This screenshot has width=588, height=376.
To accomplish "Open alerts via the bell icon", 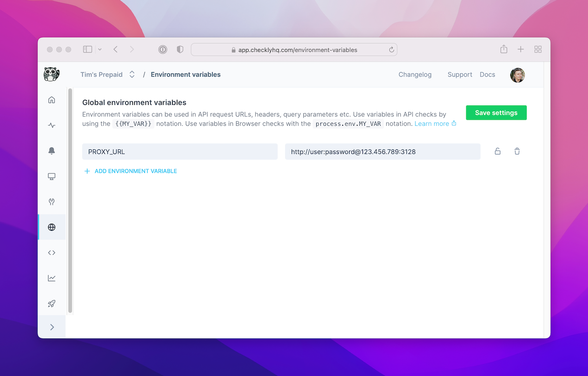I will tap(51, 150).
